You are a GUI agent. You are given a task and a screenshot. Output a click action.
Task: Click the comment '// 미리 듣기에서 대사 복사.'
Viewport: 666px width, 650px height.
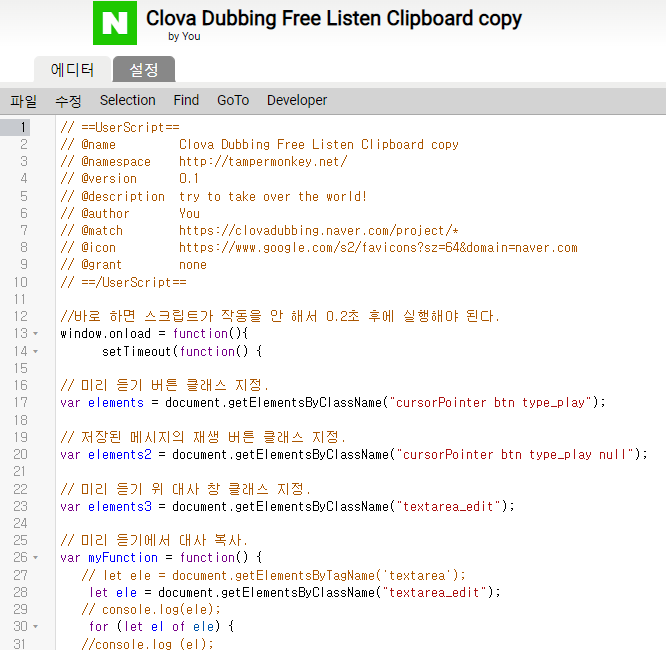point(154,540)
